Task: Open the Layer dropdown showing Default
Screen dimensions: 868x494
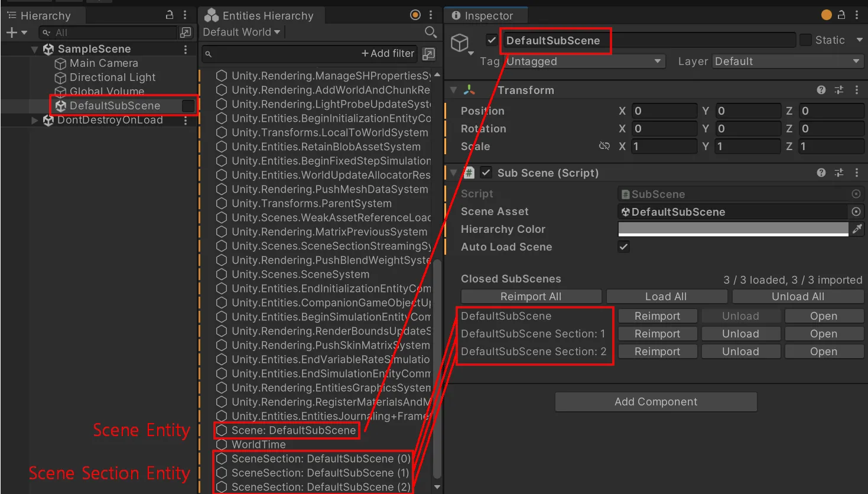Action: [x=787, y=61]
